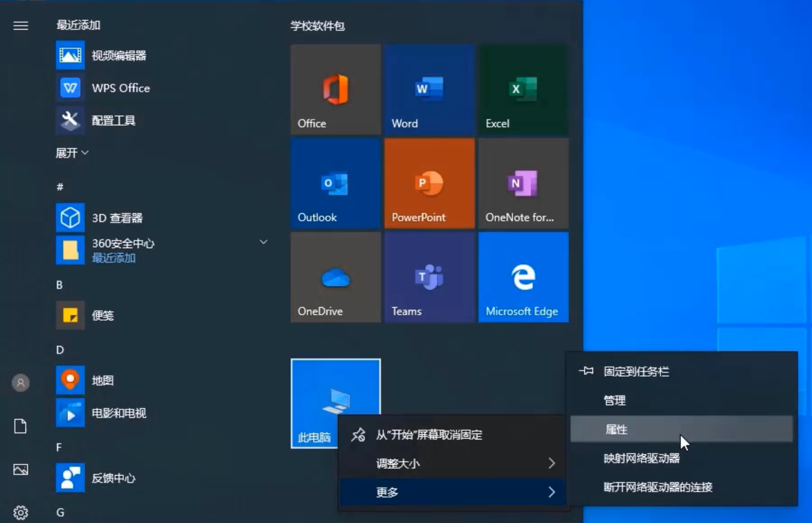The height and width of the screenshot is (523, 812).
Task: Launch Microsoft Edge tile
Action: (523, 277)
